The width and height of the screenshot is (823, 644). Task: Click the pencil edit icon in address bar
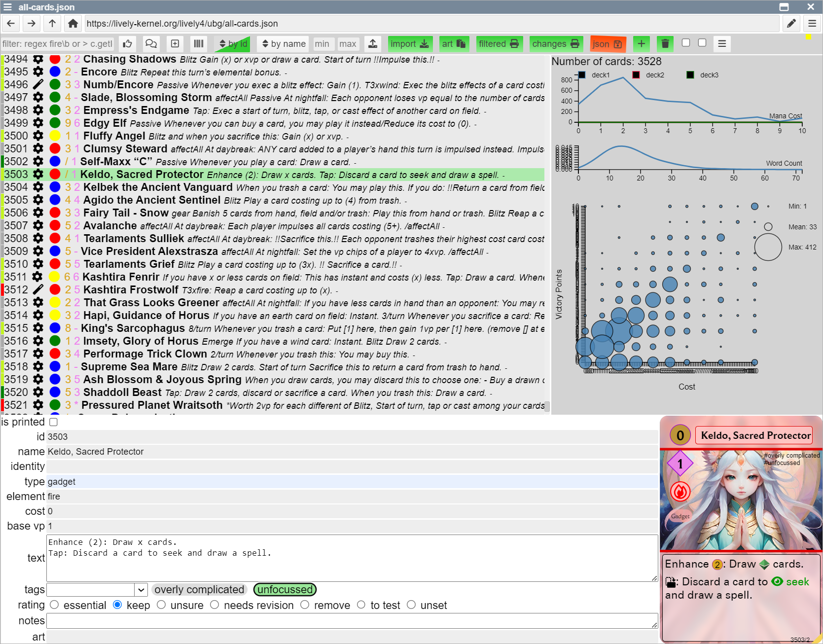(791, 23)
